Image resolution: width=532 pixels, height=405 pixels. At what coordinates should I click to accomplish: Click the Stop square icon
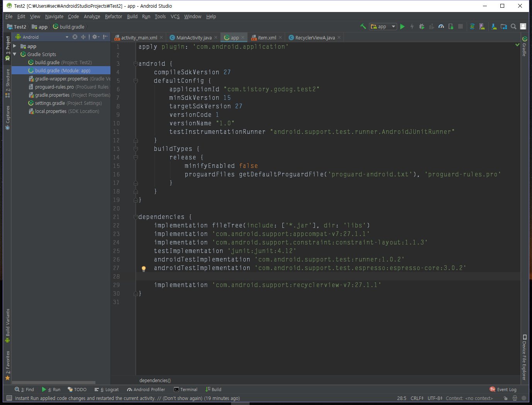[460, 26]
